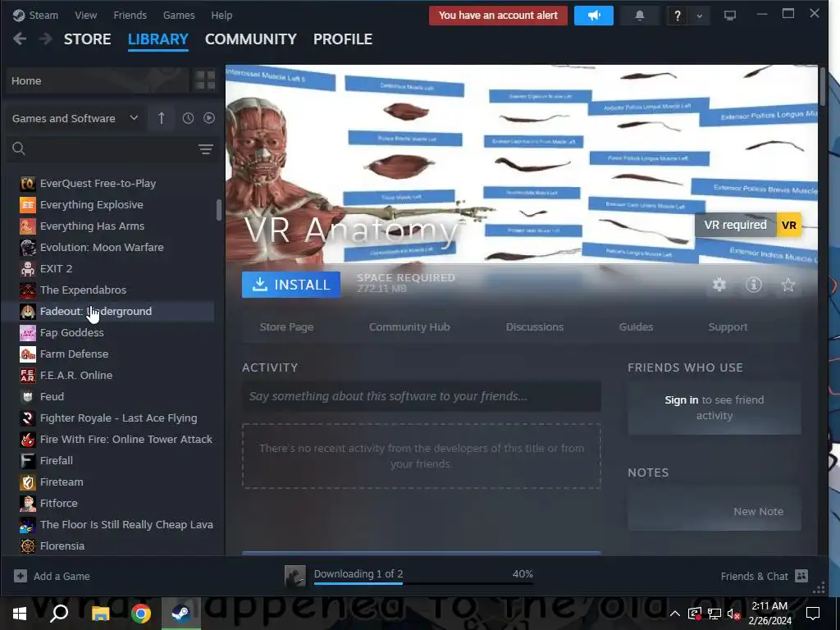
Task: Go to the STORE tab
Action: 87,39
